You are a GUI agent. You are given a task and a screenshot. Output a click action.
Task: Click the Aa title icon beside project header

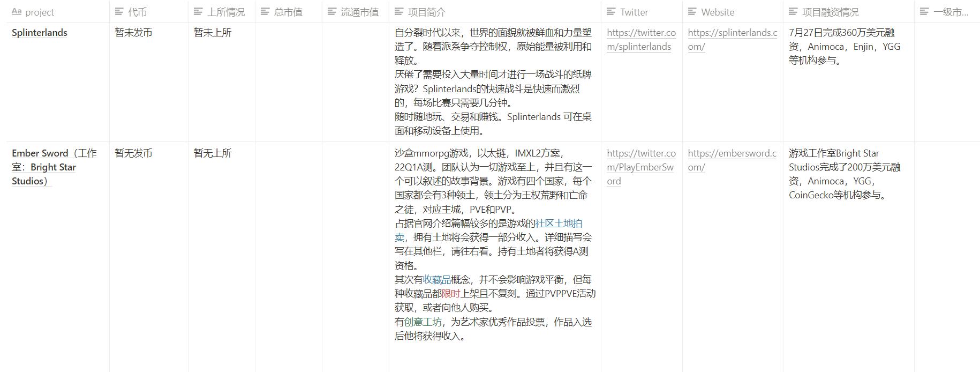coord(17,11)
